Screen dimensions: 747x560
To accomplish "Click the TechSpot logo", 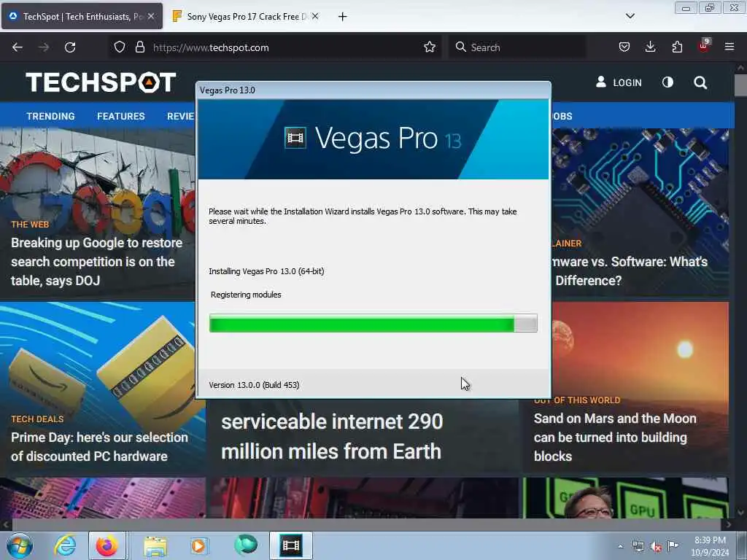I will coord(101,82).
